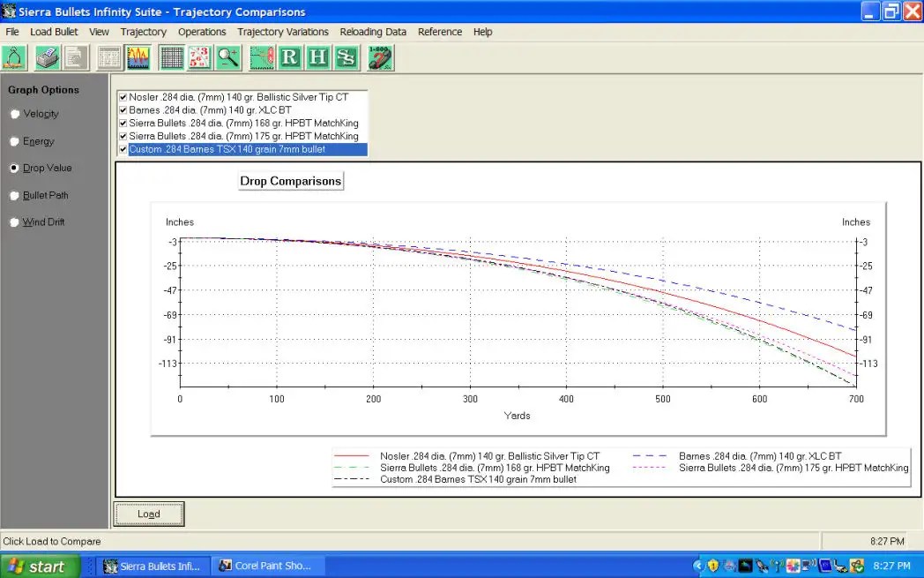Open the Load Bullet menu
Screen dimensions: 924x578
[54, 32]
